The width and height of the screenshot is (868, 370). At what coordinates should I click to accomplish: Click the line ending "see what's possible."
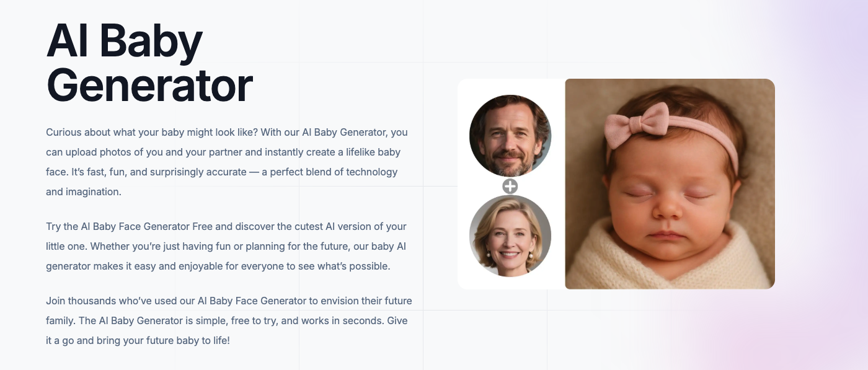tap(218, 266)
